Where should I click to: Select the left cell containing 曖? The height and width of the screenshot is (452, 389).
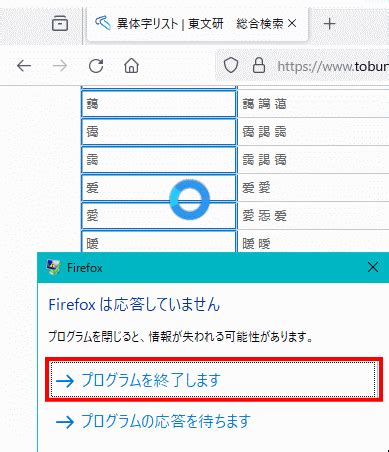tap(159, 241)
